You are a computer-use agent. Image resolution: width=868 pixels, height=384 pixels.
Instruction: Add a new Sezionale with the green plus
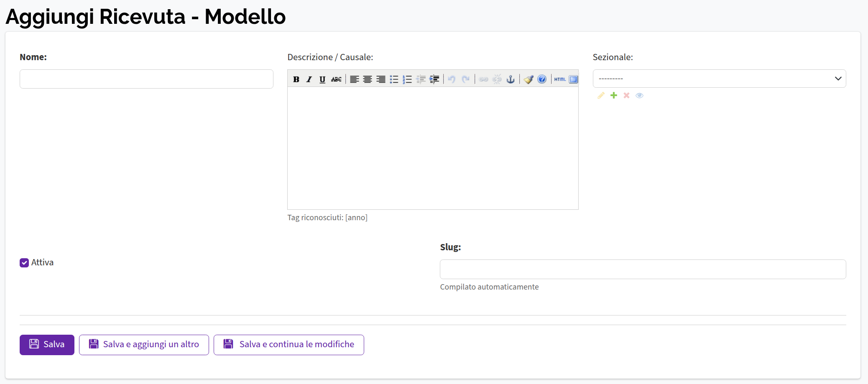point(614,96)
